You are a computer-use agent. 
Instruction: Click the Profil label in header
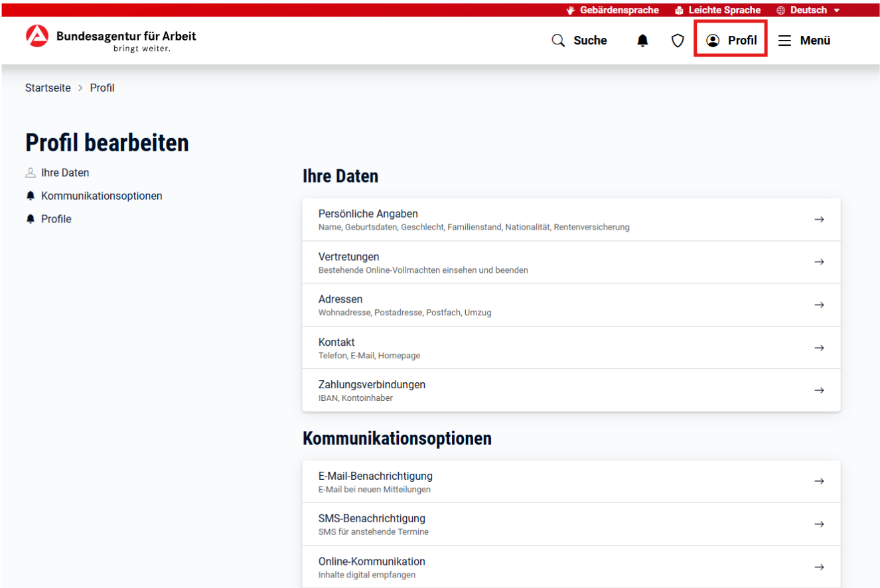coord(742,40)
